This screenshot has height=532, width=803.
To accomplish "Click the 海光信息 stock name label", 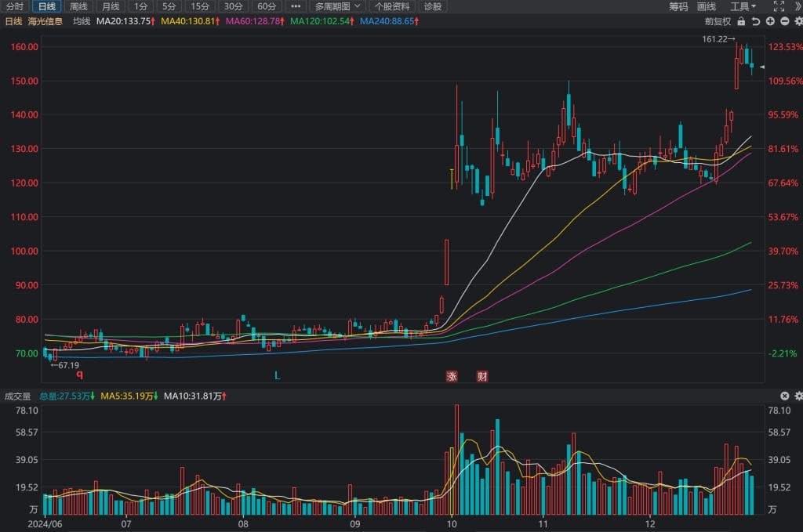I will (x=45, y=21).
